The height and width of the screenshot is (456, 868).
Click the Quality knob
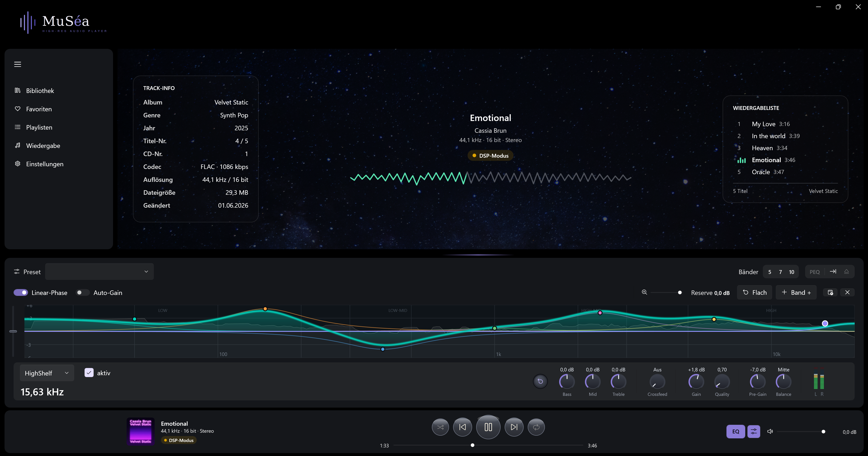pyautogui.click(x=722, y=382)
